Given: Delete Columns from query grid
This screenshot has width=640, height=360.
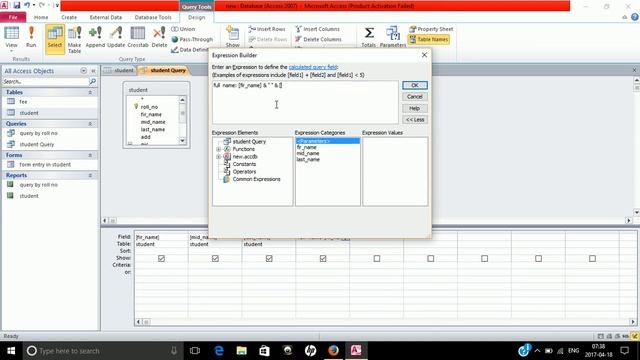Looking at the screenshot, I should click(x=318, y=39).
